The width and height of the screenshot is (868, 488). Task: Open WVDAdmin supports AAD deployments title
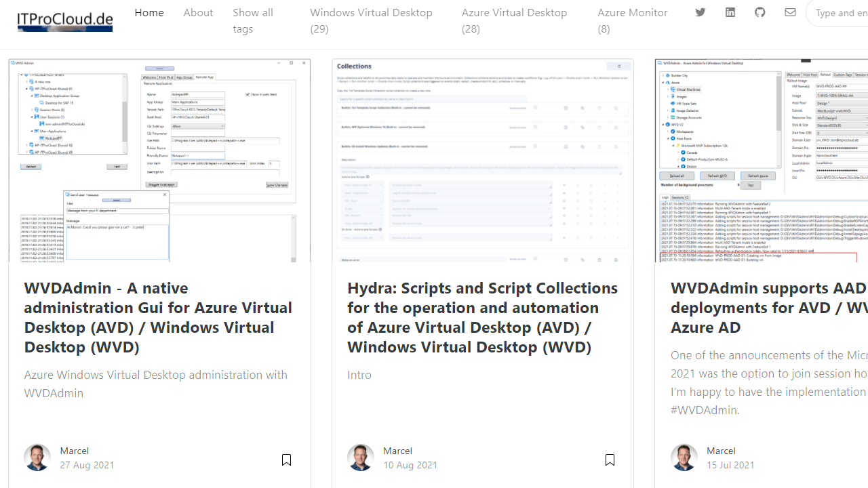pyautogui.click(x=769, y=307)
